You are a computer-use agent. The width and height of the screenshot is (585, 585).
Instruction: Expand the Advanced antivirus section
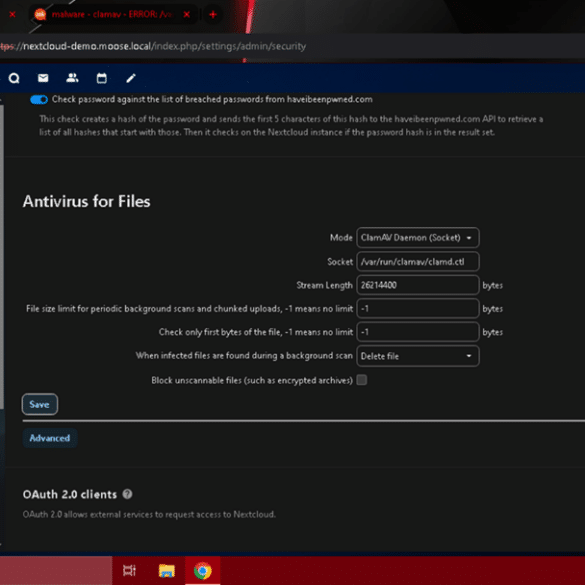pos(50,438)
